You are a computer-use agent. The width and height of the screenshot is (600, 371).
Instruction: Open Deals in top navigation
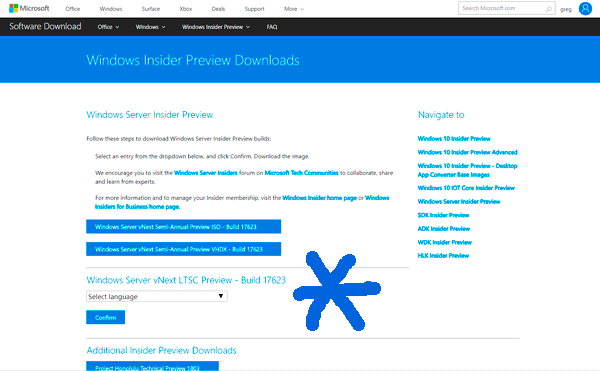[218, 9]
